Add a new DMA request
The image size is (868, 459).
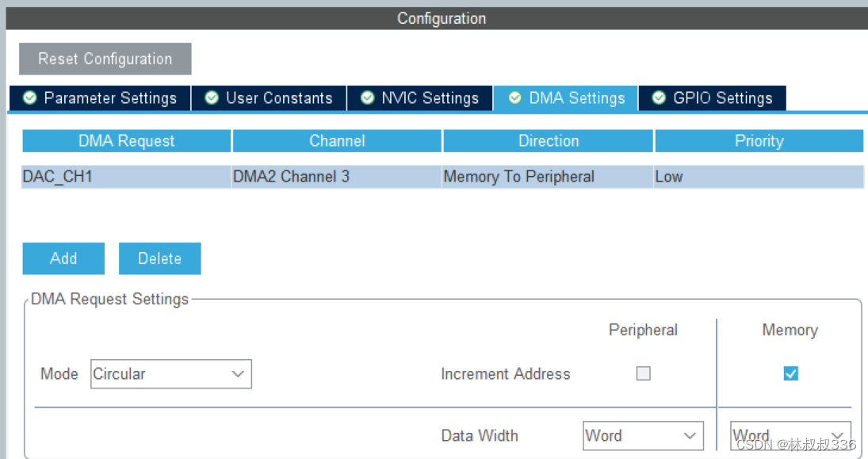(x=63, y=258)
